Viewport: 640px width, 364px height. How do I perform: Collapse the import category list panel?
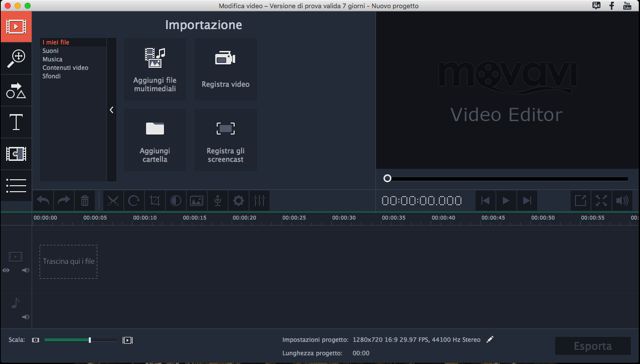pyautogui.click(x=111, y=110)
